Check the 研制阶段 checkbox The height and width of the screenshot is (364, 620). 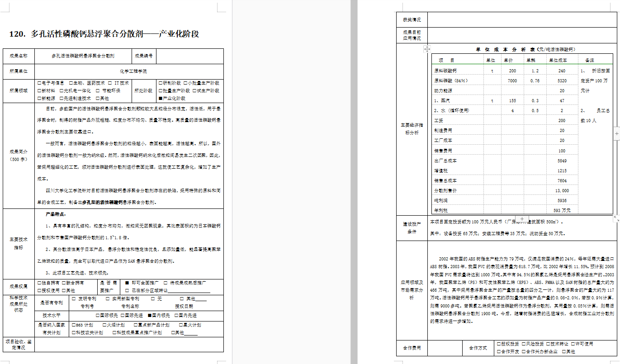pyautogui.click(x=160, y=83)
